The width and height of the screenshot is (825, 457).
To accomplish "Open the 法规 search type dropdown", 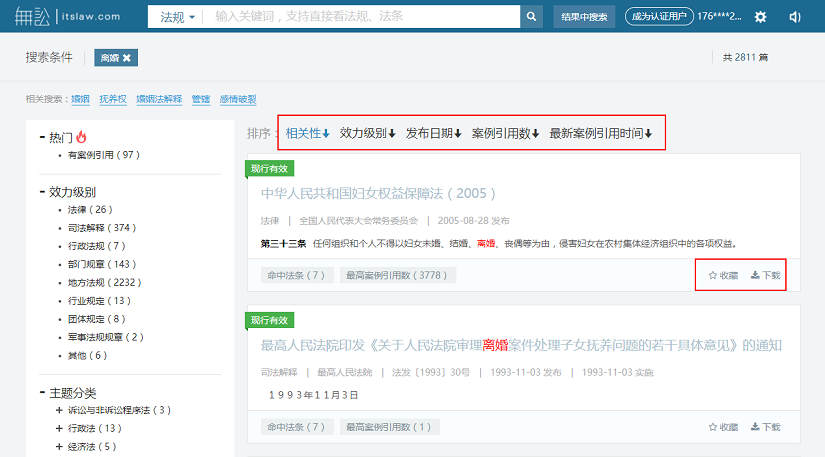I will tap(177, 17).
